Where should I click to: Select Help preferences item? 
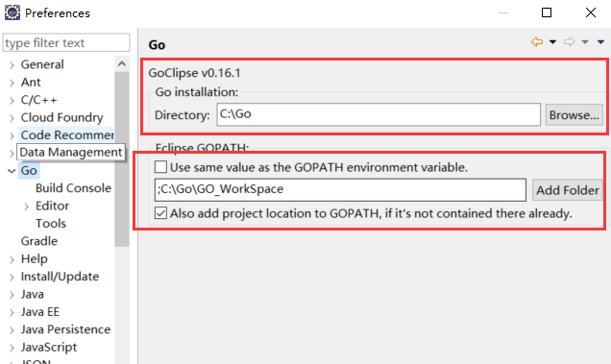[34, 258]
